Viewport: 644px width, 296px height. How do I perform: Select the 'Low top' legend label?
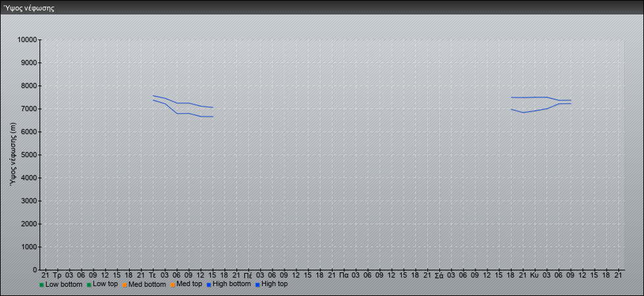point(105,284)
